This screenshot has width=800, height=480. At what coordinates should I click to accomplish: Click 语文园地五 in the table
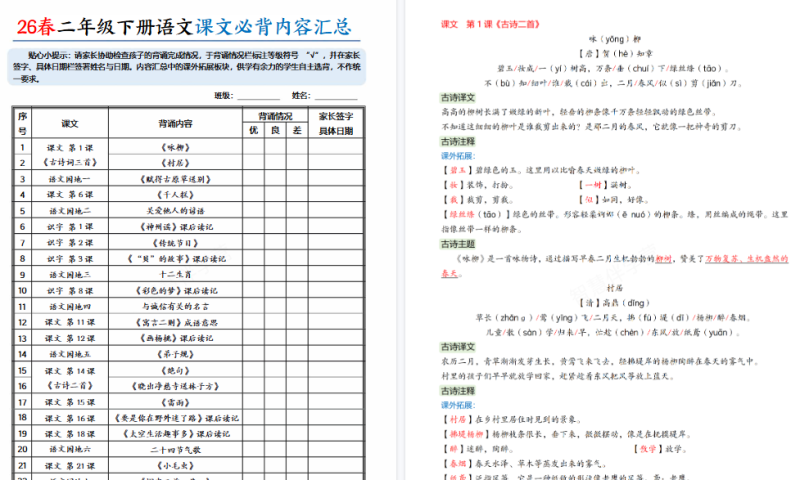[x=70, y=354]
